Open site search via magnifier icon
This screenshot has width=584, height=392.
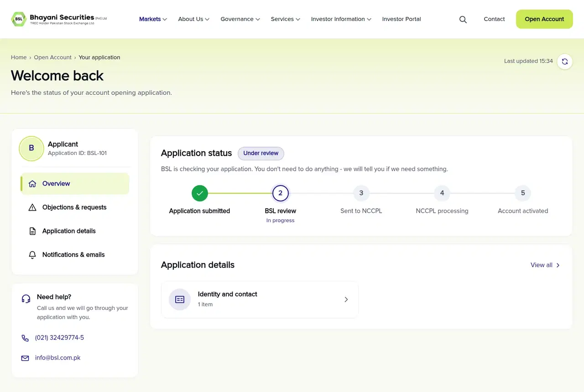(x=463, y=19)
